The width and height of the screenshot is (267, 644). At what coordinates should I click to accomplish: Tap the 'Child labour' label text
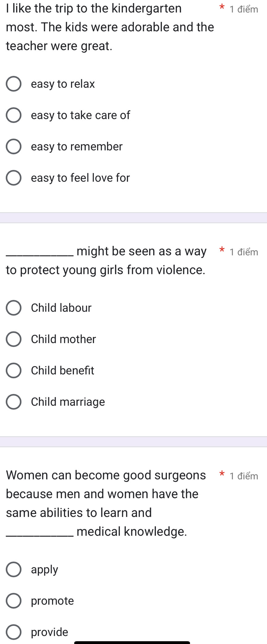pos(61,308)
